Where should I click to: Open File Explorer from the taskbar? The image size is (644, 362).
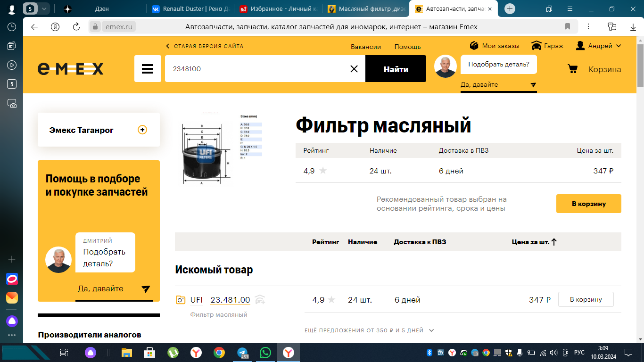pos(127,353)
